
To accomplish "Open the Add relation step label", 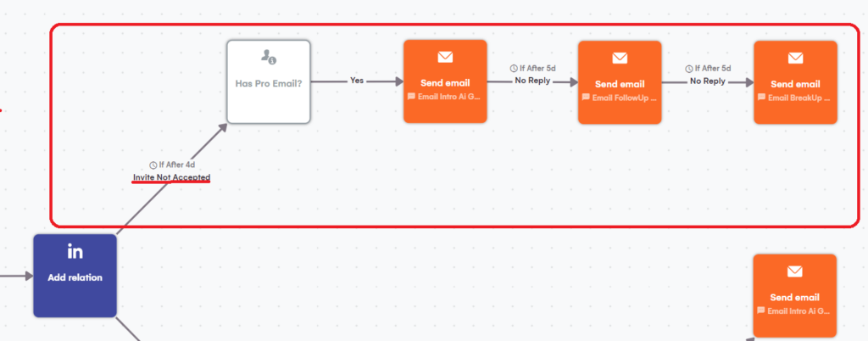I will tap(75, 277).
